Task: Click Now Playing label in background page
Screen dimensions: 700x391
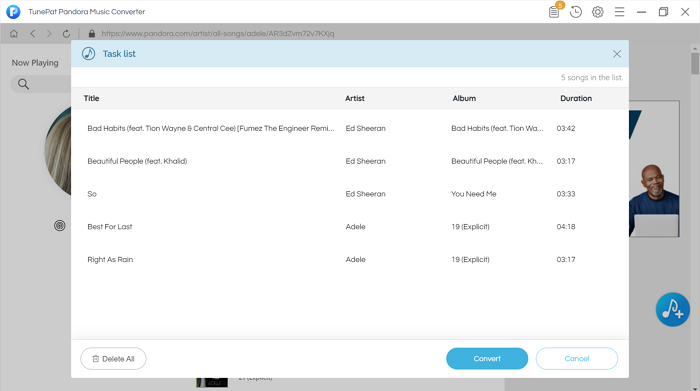Action: point(35,63)
